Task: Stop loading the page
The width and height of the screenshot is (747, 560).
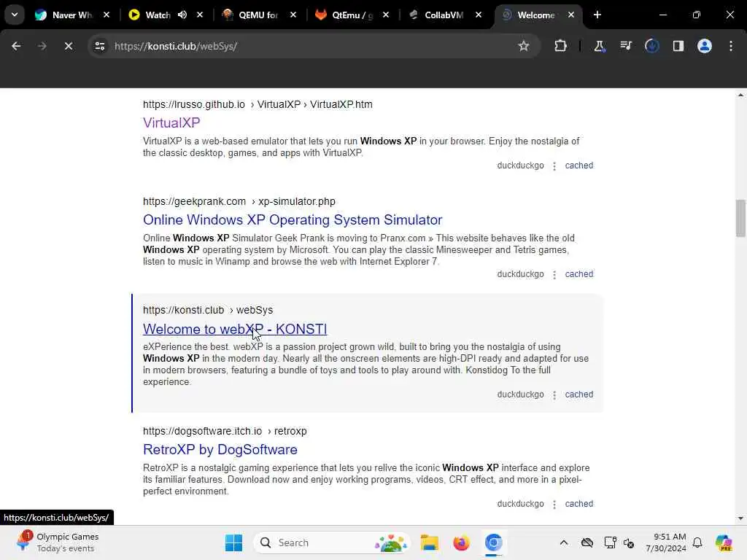Action: pos(69,46)
